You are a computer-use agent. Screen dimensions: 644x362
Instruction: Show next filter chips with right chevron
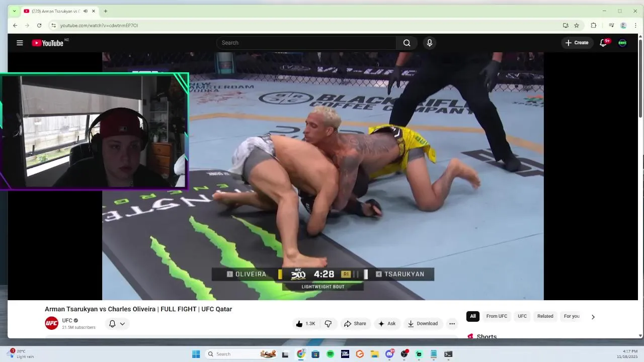coord(593,317)
